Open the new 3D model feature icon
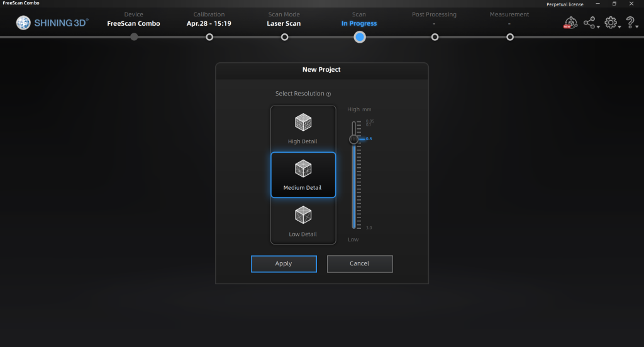644x347 pixels. pos(570,23)
